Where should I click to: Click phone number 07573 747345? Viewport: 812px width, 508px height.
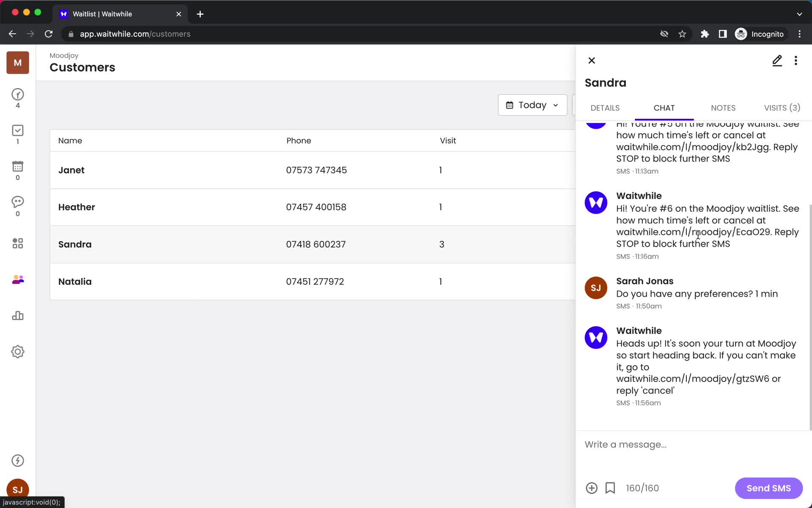[316, 170]
